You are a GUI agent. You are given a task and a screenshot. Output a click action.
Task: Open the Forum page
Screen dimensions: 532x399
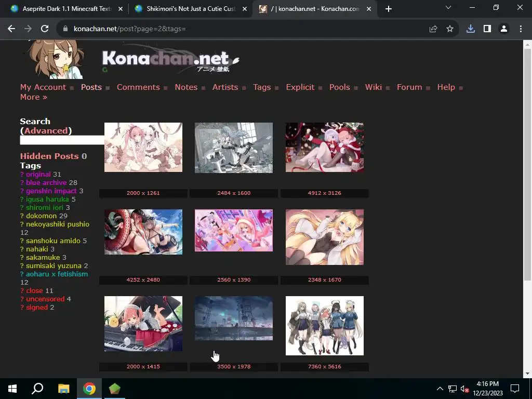click(409, 87)
